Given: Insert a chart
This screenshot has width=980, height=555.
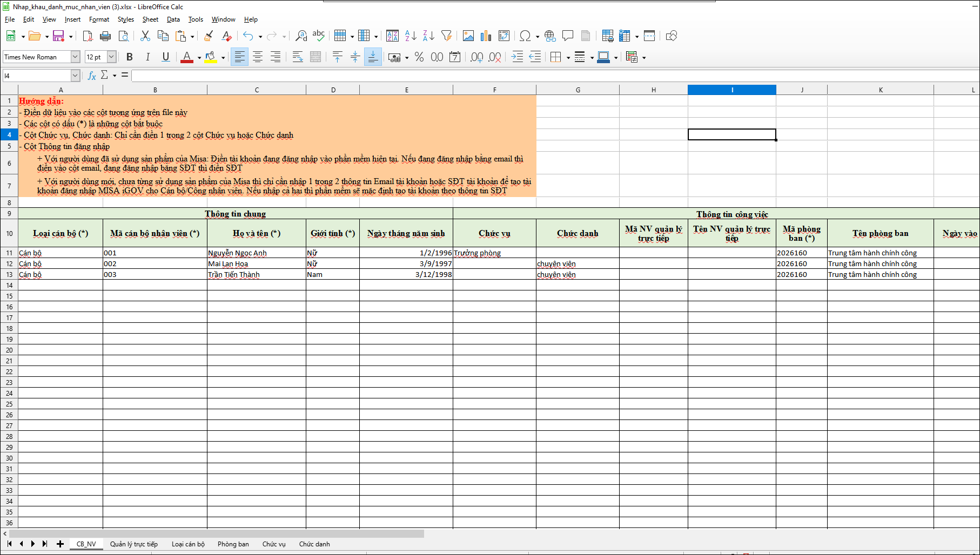Looking at the screenshot, I should click(x=486, y=36).
